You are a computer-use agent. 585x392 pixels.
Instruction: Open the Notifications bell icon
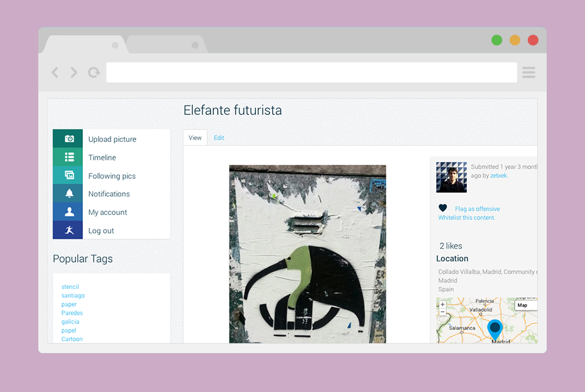pyautogui.click(x=69, y=193)
